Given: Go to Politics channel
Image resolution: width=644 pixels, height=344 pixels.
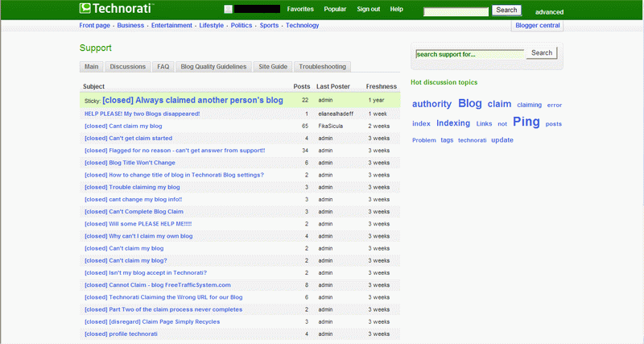Looking at the screenshot, I should point(242,26).
